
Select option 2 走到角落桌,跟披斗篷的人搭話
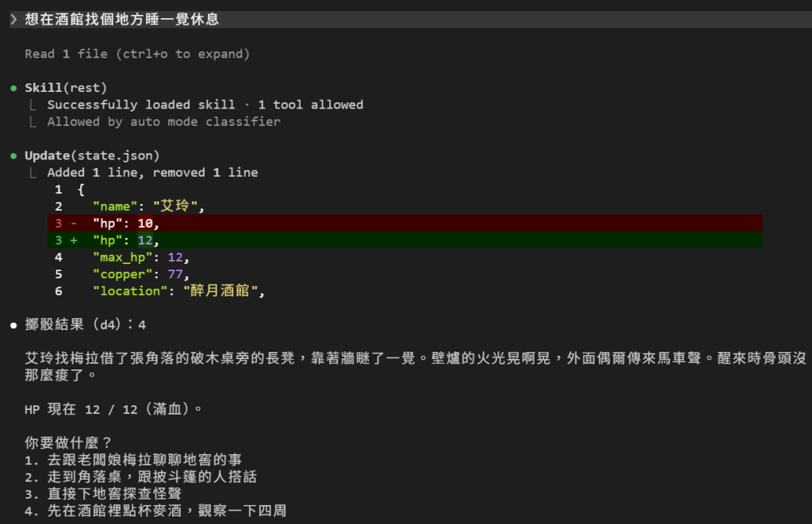pyautogui.click(x=141, y=477)
